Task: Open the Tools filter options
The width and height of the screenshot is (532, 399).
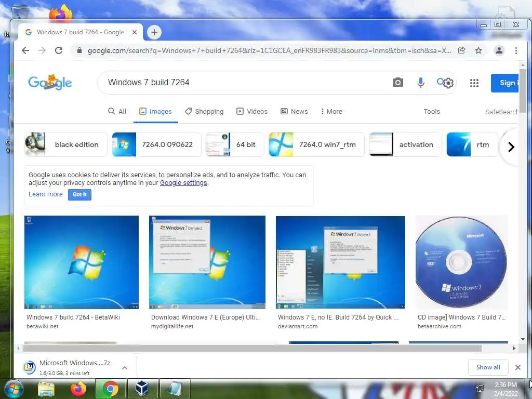Action: click(432, 111)
